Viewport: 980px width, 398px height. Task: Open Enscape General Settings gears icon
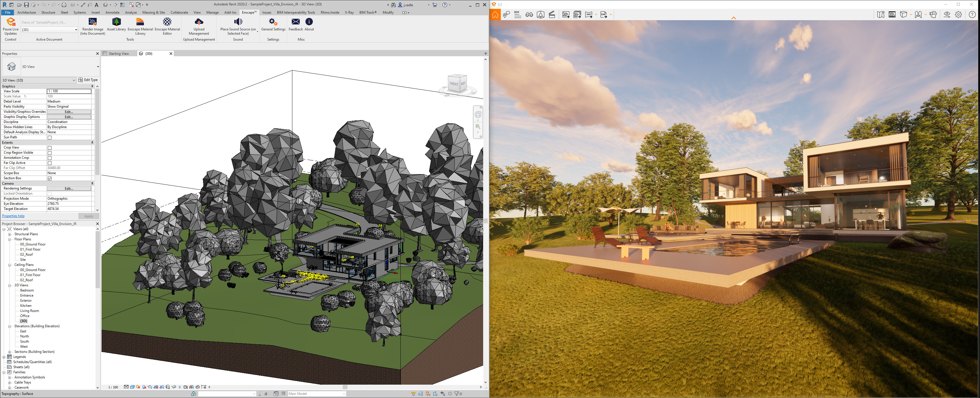point(273,22)
